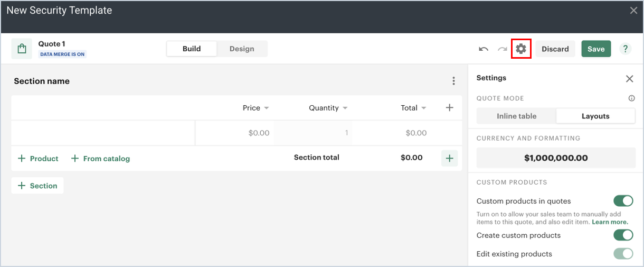Open settings with the gear icon
The width and height of the screenshot is (644, 267).
[521, 49]
